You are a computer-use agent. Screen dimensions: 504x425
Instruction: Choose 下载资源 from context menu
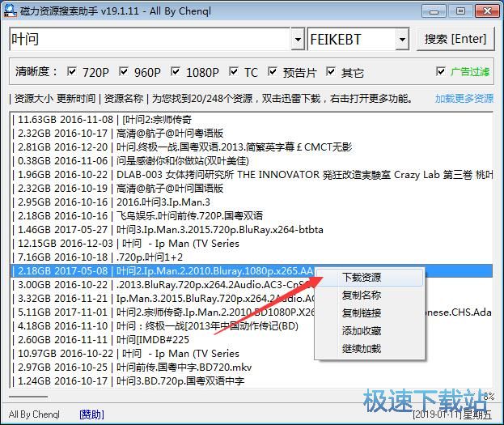click(x=362, y=278)
